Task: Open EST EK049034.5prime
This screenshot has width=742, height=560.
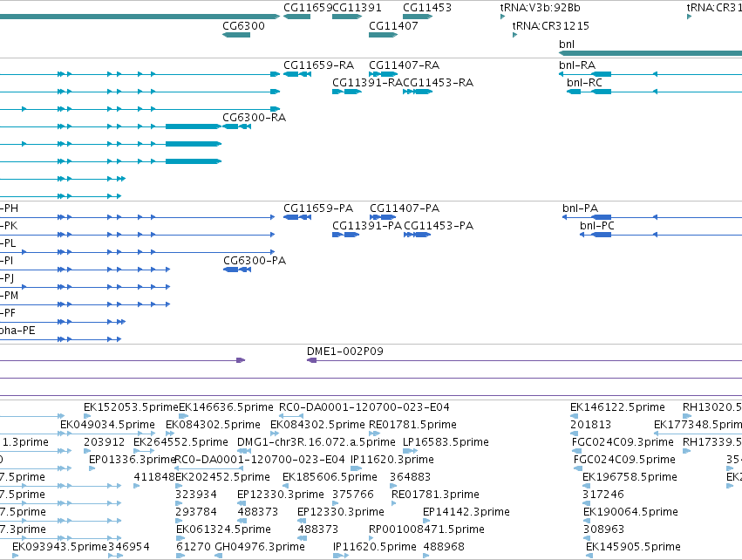Action: coord(107,425)
